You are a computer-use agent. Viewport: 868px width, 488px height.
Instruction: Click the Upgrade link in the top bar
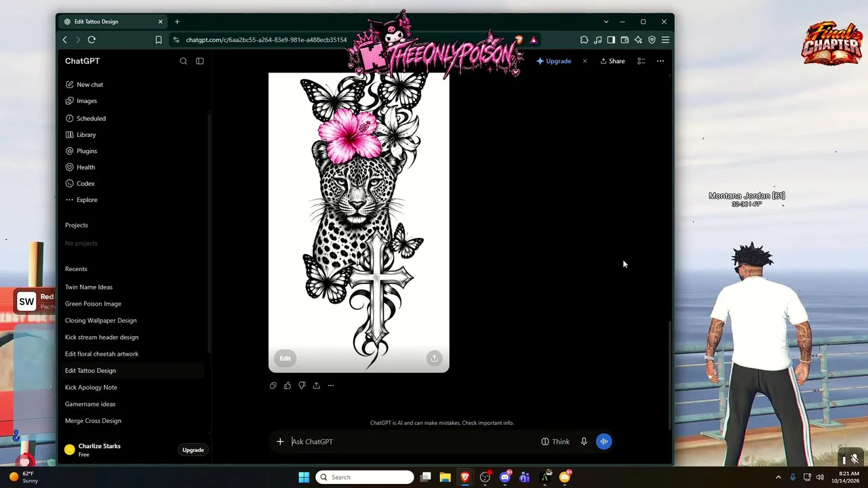click(554, 61)
